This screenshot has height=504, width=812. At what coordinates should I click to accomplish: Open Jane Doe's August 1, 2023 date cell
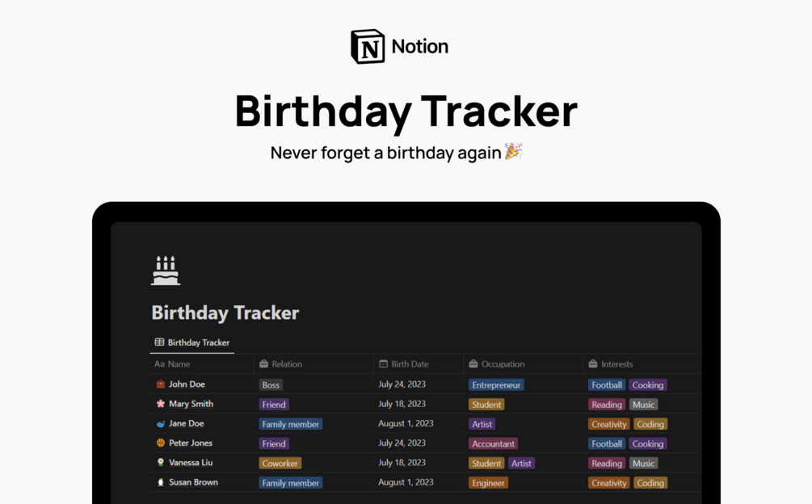click(406, 423)
